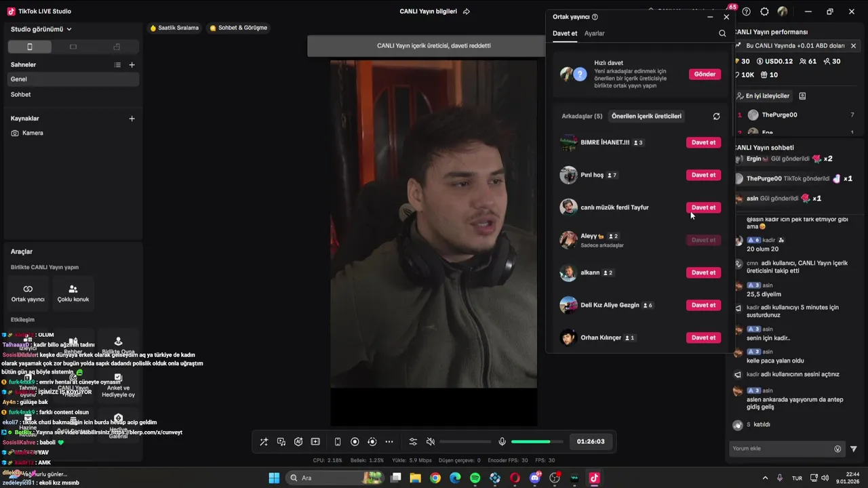Open the Ortak yayıncı tool

[28, 293]
